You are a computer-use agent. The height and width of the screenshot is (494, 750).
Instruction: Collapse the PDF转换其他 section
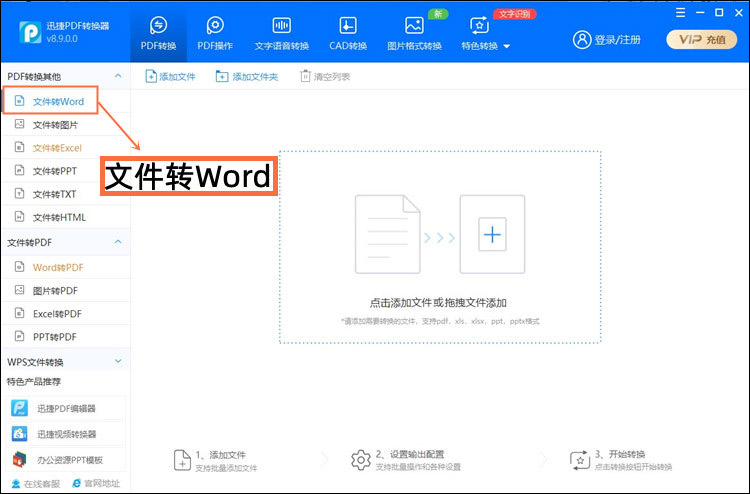[118, 76]
